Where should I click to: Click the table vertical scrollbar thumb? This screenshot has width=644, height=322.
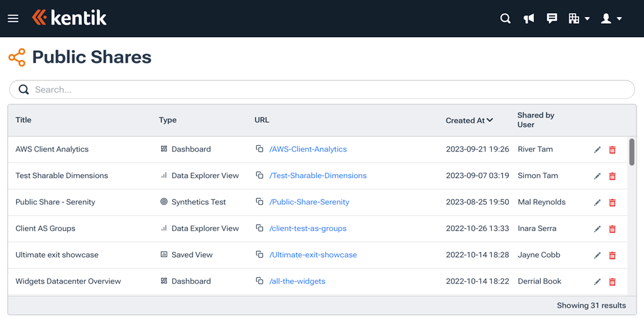631,152
